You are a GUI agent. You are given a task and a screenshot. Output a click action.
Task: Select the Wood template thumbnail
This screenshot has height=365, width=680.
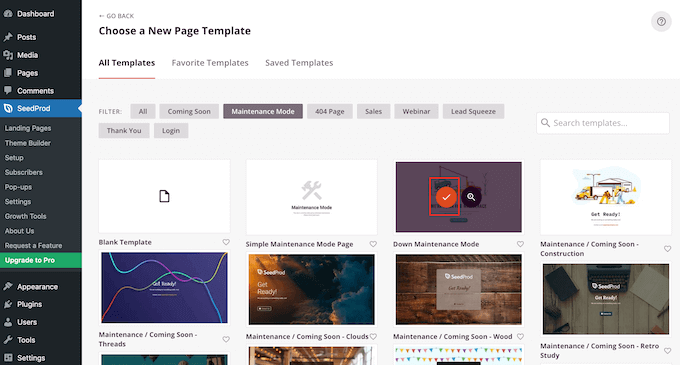[x=459, y=290]
